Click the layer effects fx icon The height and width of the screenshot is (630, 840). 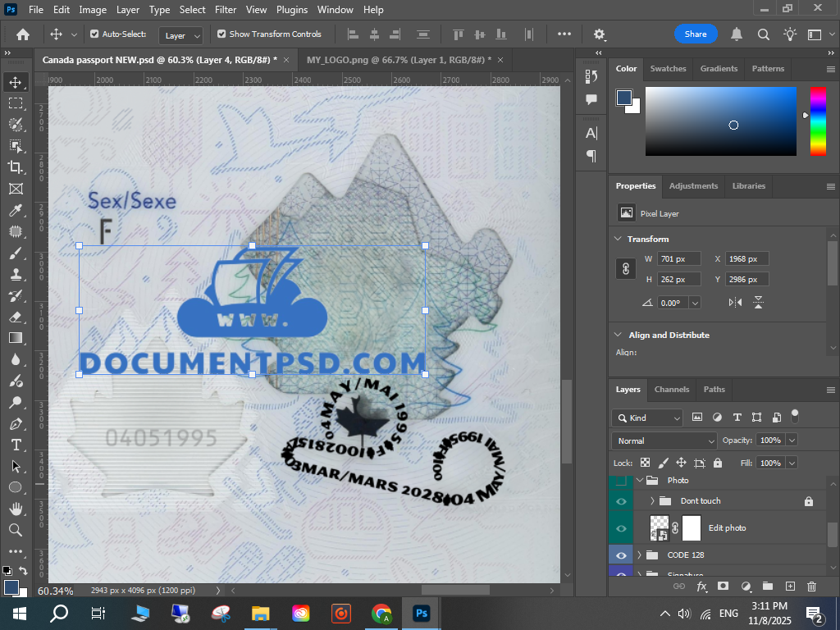pos(701,587)
